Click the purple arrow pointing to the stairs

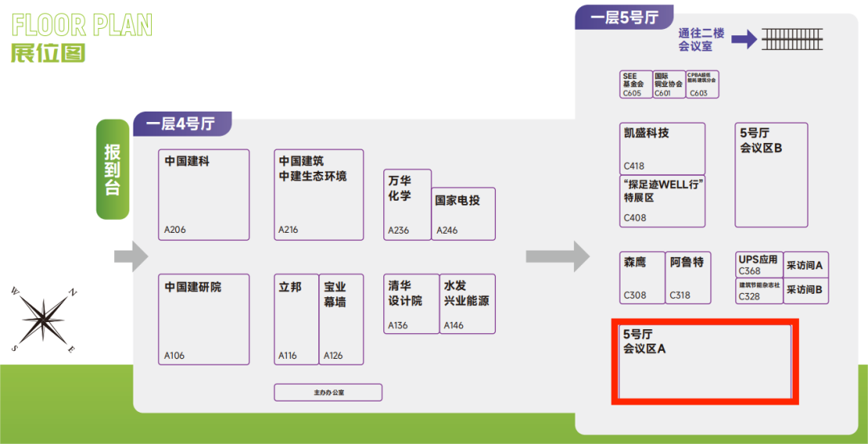click(x=744, y=39)
